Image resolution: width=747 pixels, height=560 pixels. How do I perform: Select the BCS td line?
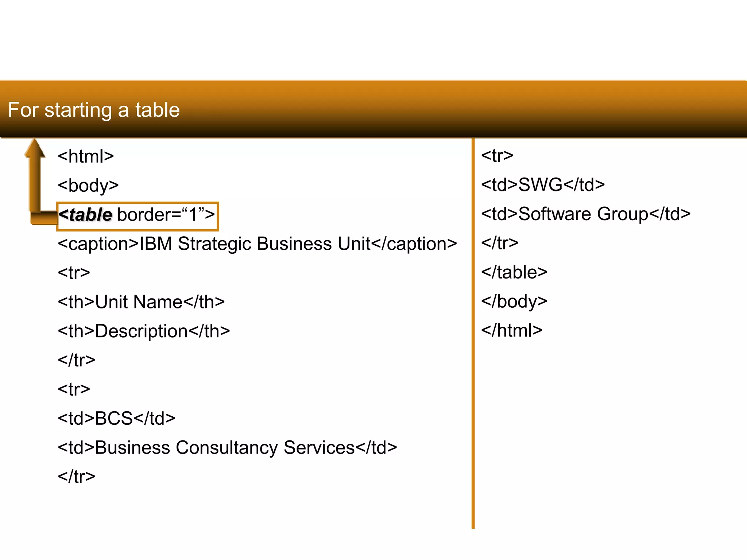click(116, 418)
